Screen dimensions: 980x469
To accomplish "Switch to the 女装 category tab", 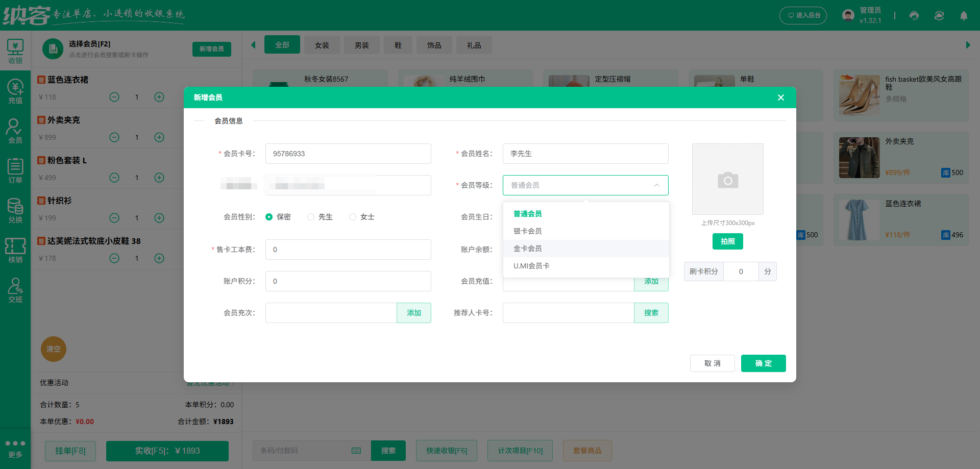I will click(x=322, y=45).
